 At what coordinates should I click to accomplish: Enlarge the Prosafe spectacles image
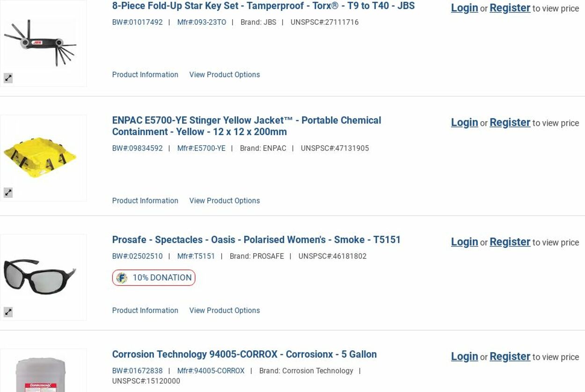click(x=8, y=312)
